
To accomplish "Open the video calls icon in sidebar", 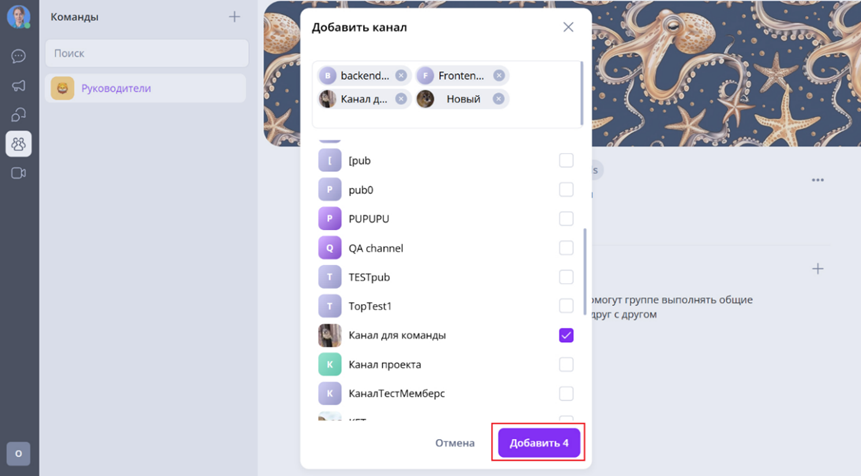I will [x=18, y=173].
